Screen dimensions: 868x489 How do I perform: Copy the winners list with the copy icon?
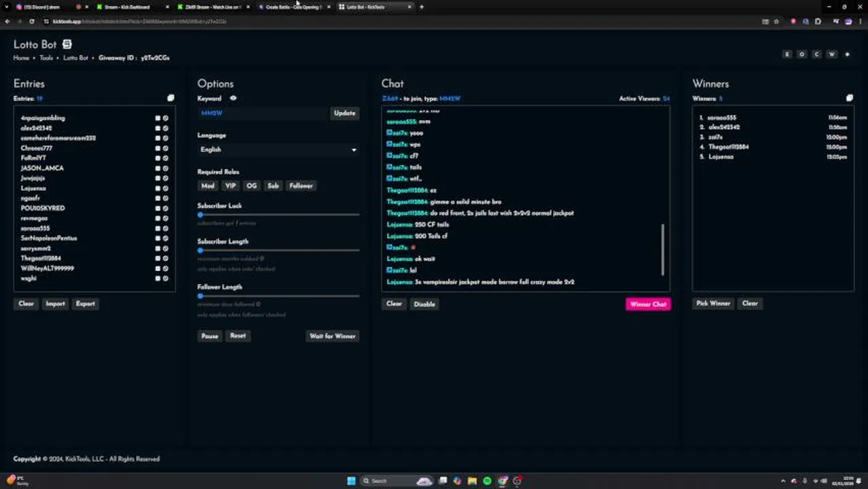click(849, 98)
